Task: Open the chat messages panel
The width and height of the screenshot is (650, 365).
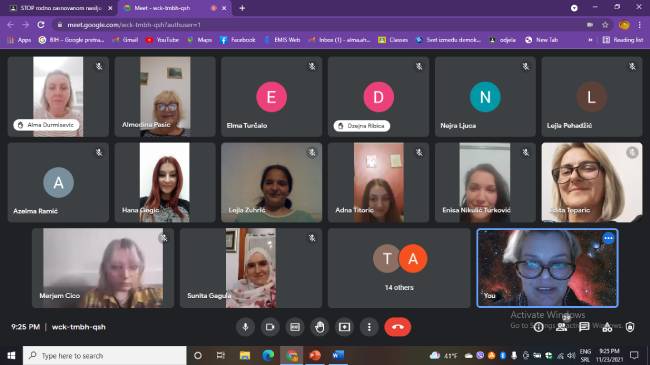Action: click(x=584, y=327)
